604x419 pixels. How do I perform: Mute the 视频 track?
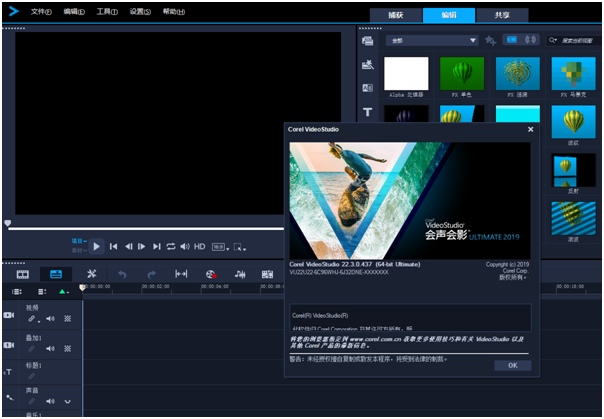point(50,319)
